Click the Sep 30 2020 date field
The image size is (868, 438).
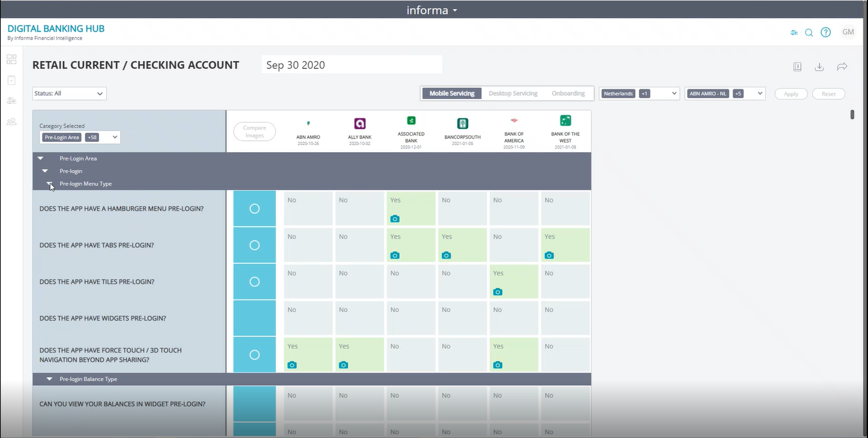[352, 65]
